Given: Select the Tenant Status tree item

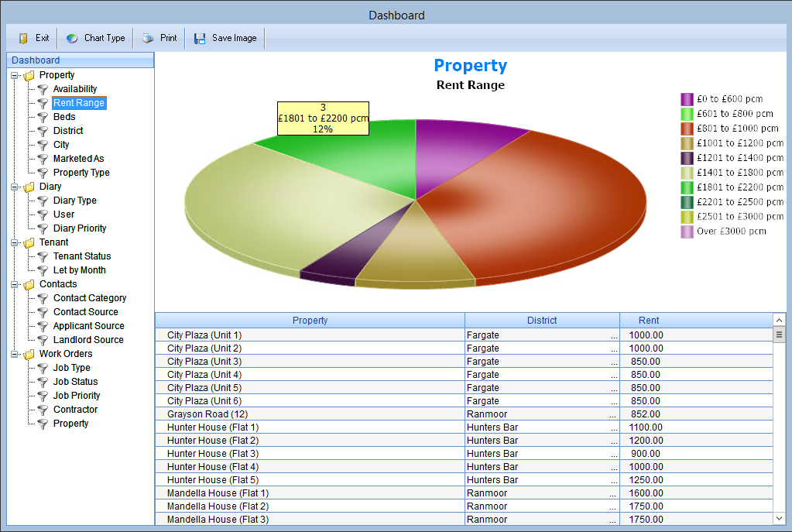Looking at the screenshot, I should click(82, 256).
